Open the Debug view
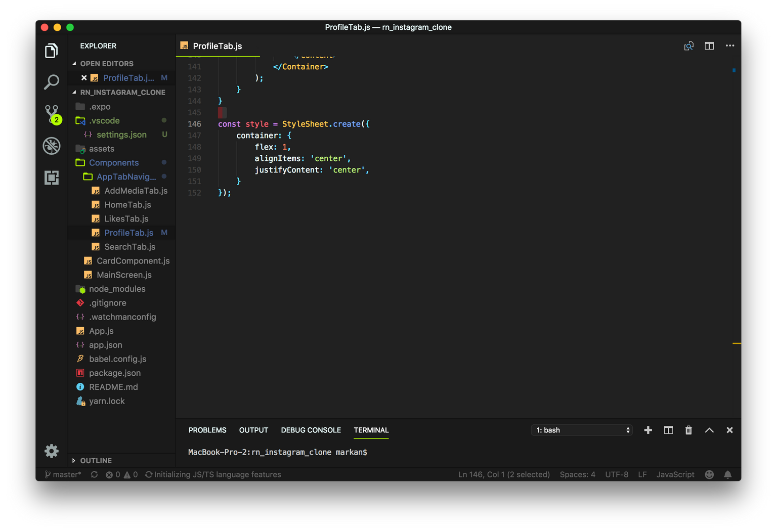Screen dimensions: 777x532 click(51, 146)
